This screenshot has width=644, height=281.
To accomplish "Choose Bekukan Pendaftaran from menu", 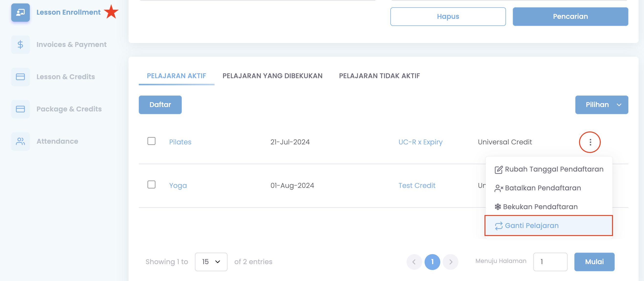I will click(540, 207).
